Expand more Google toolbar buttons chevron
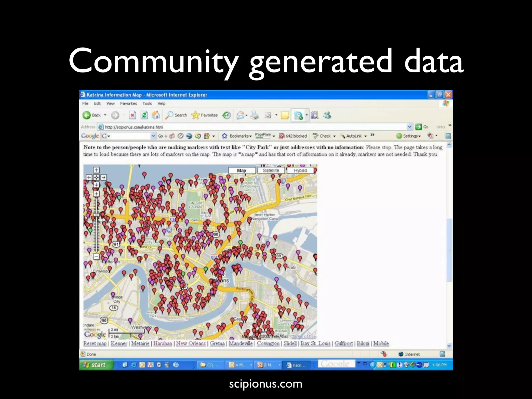 point(373,135)
